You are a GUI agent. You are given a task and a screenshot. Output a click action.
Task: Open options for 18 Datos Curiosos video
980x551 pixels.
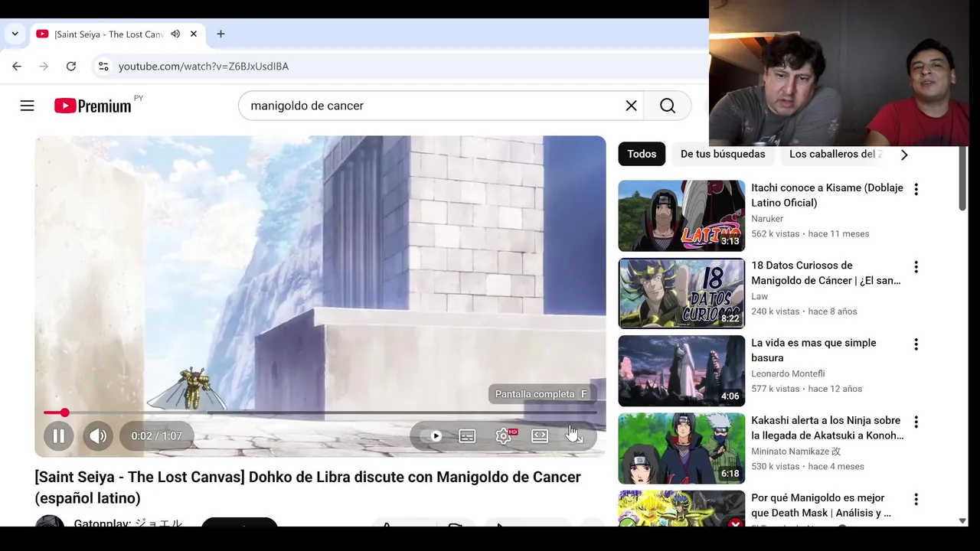(x=916, y=267)
